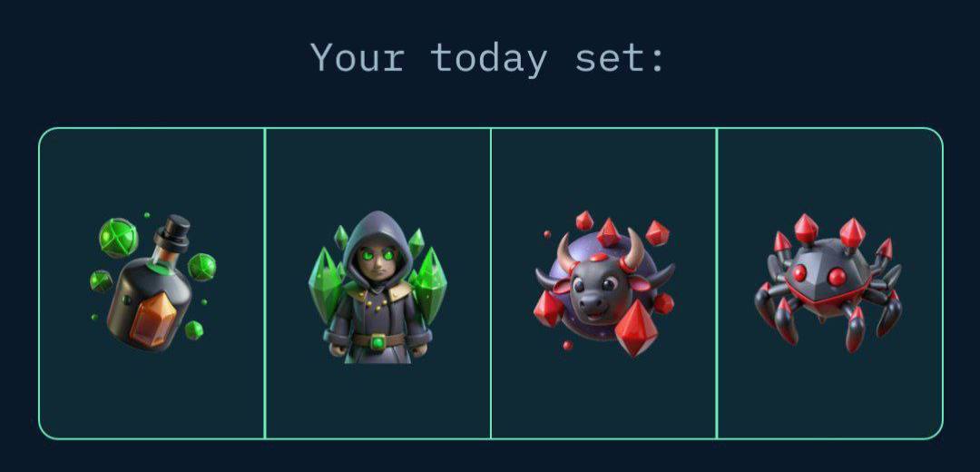Select the black spider robot icon
Image resolution: width=980 pixels, height=472 pixels.
point(829,282)
